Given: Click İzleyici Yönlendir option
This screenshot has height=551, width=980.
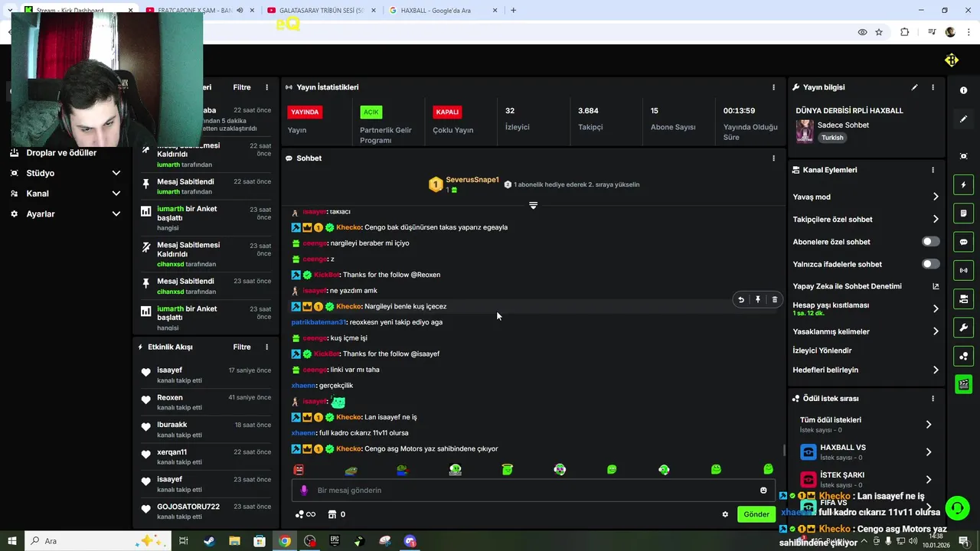Looking at the screenshot, I should [x=822, y=350].
